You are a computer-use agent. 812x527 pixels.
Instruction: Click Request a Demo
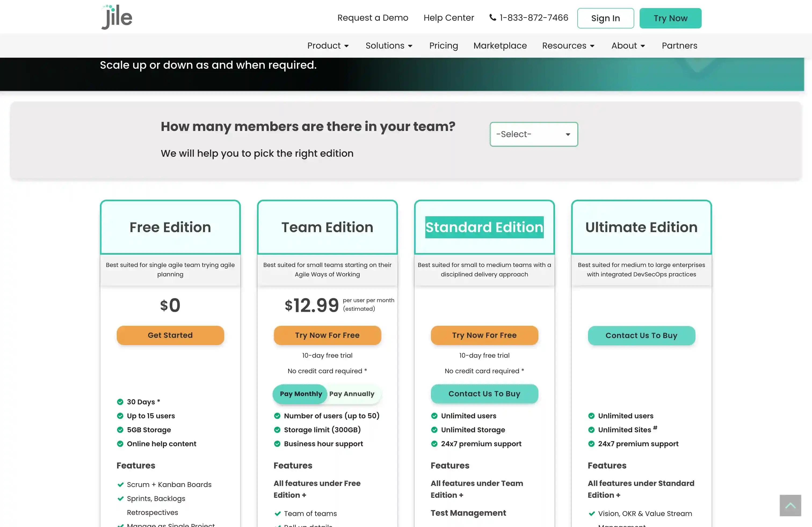click(x=372, y=17)
